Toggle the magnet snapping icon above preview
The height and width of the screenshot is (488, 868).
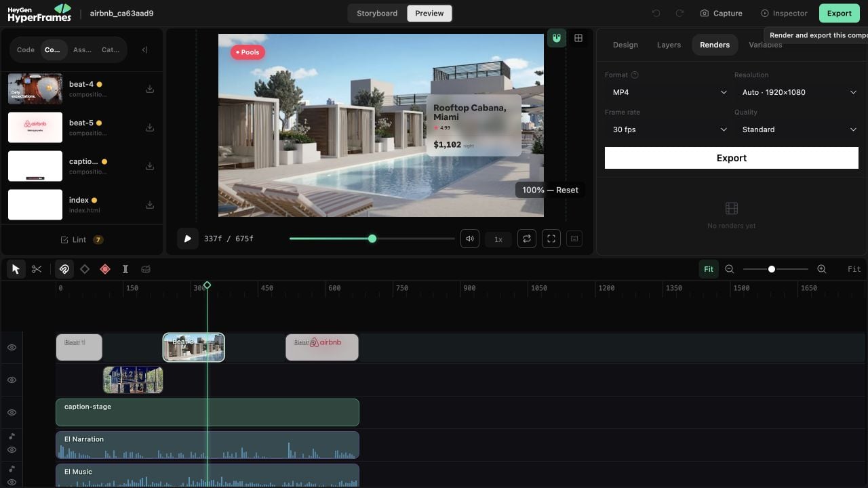[x=557, y=38]
